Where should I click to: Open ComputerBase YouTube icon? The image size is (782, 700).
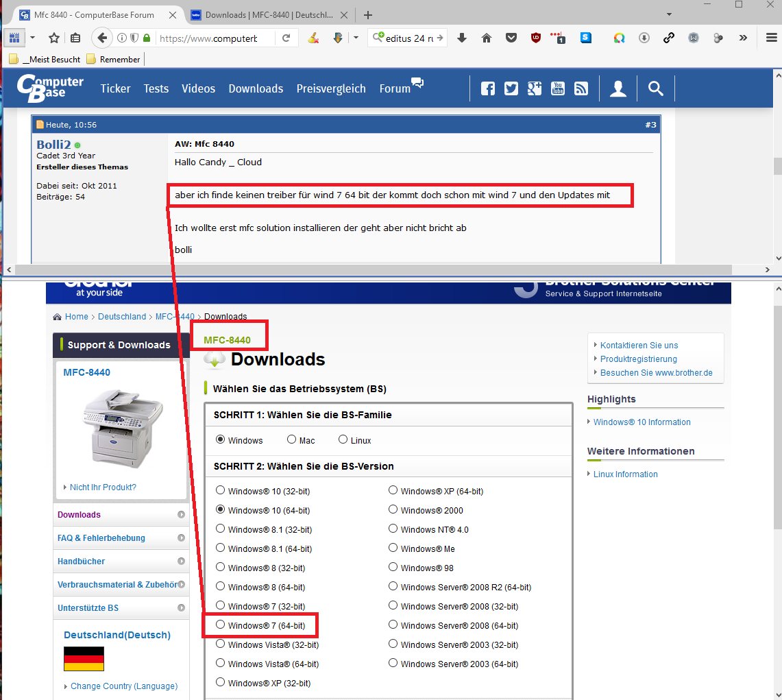pos(558,89)
